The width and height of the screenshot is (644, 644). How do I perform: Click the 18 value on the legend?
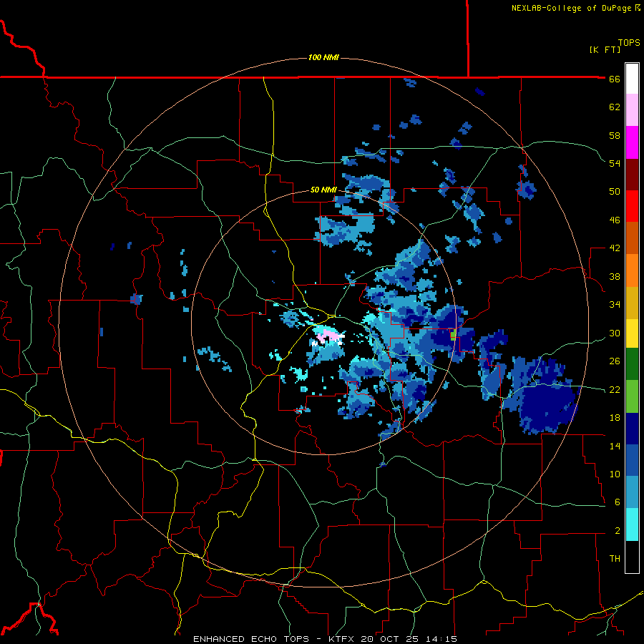(615, 418)
